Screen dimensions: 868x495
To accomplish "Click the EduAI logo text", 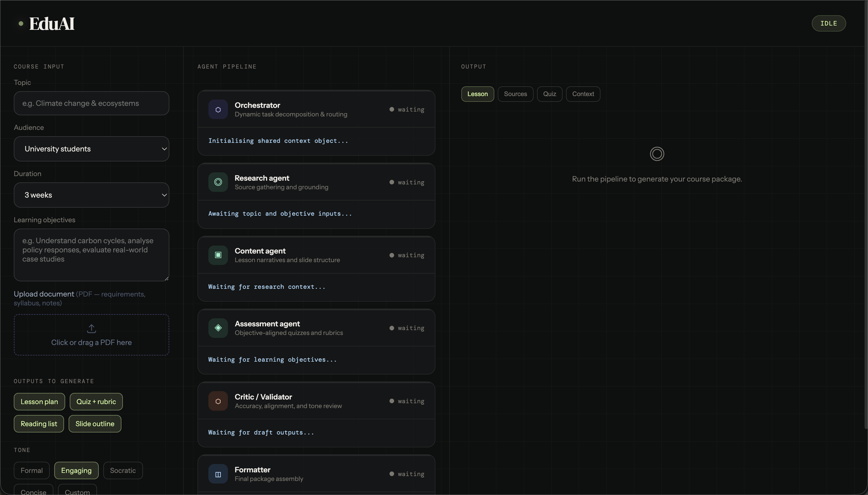I will (x=52, y=24).
